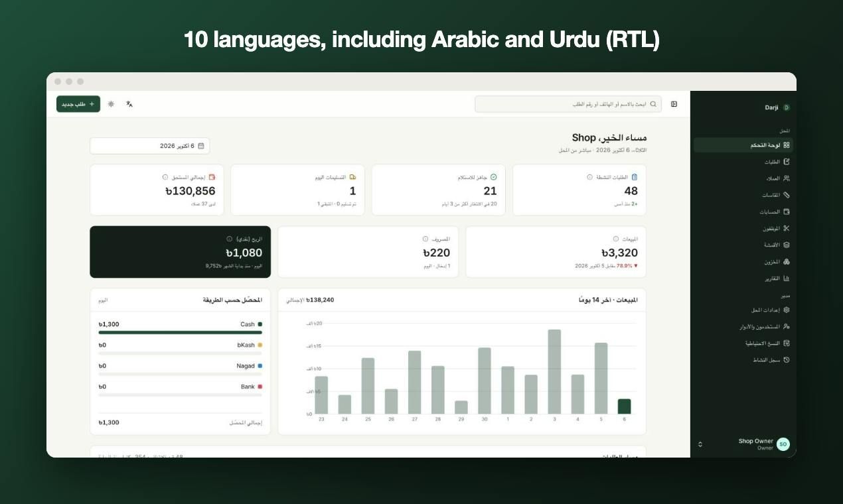The width and height of the screenshot is (843, 504).
Task: Select the الموظفون scissors icon in sidebar
Action: 787,229
